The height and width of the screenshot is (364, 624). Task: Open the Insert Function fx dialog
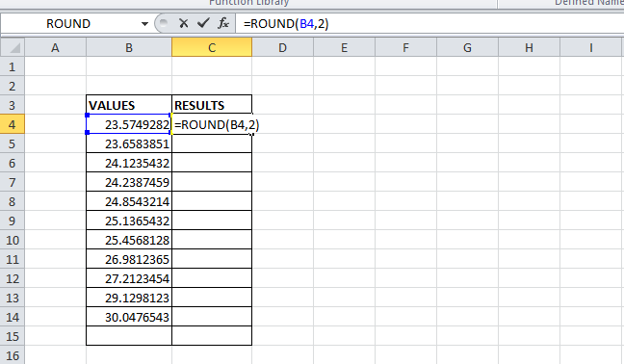(x=223, y=23)
